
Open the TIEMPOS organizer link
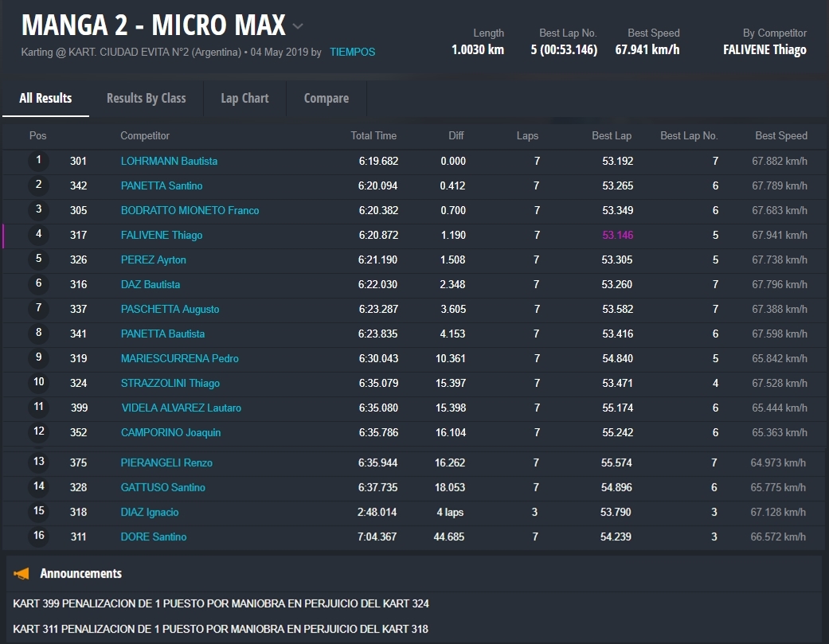click(352, 53)
